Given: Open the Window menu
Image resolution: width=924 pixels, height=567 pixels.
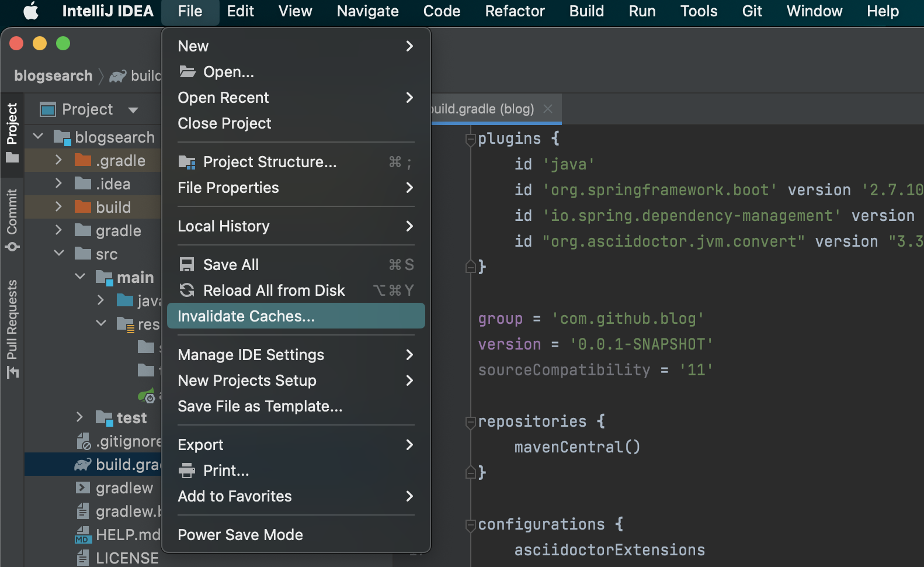Looking at the screenshot, I should (x=814, y=11).
